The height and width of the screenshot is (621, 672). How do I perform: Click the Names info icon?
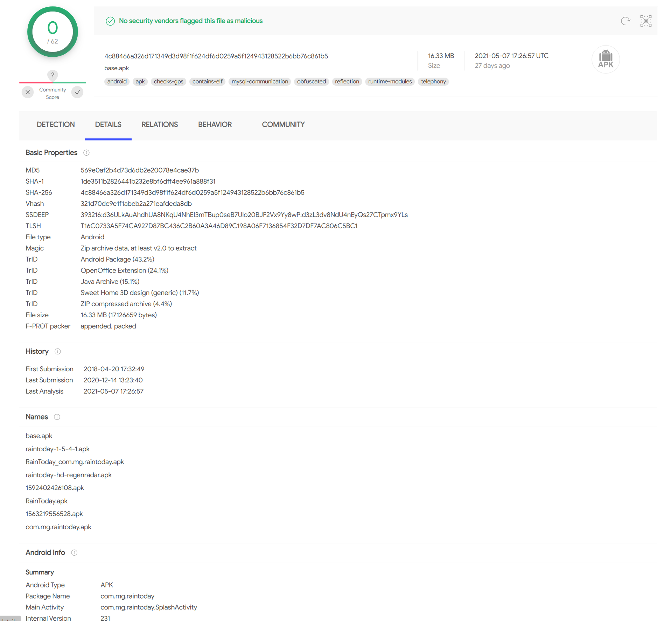click(x=57, y=417)
